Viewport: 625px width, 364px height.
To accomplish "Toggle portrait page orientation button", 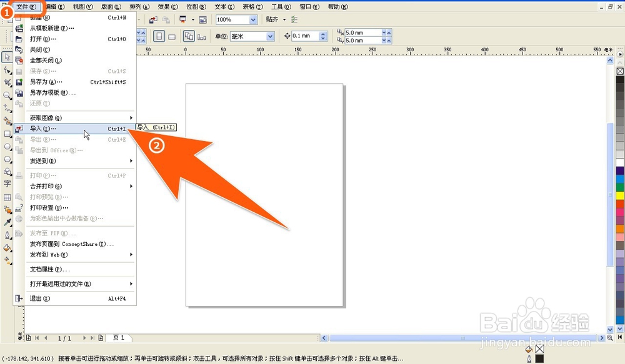I will 159,36.
